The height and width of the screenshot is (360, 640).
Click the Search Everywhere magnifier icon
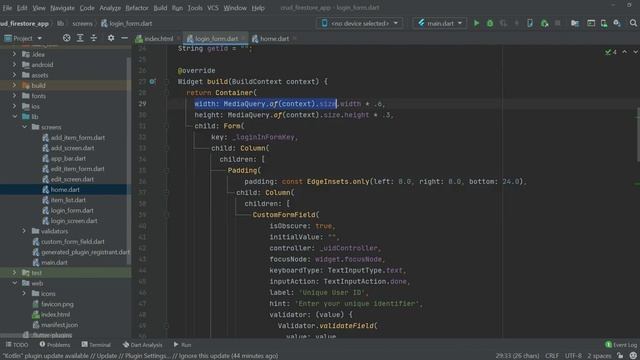coord(633,23)
